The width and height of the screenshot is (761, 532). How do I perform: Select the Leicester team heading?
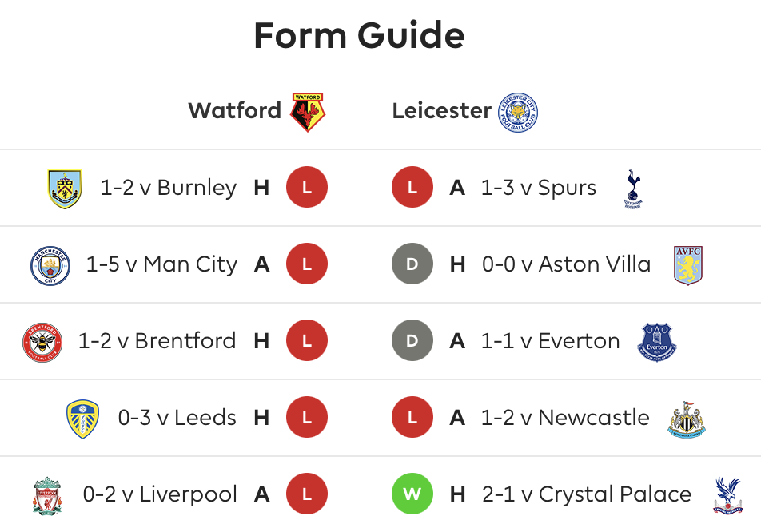pos(441,110)
